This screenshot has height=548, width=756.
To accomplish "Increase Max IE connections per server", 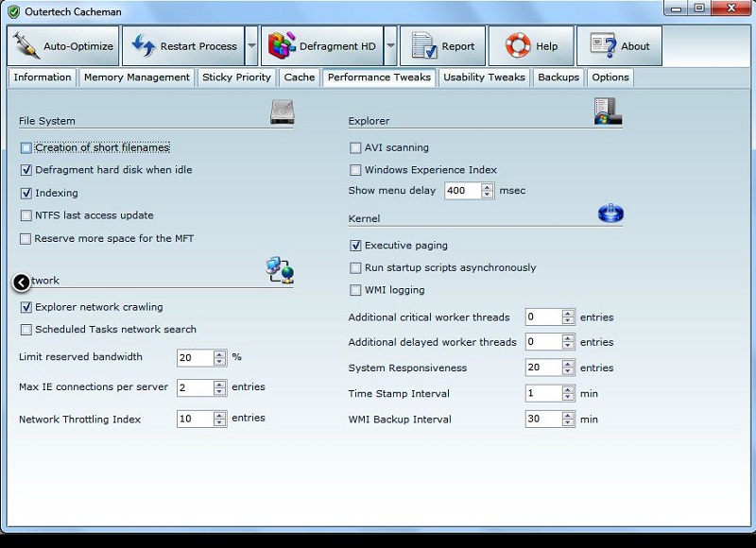I will click(x=220, y=384).
